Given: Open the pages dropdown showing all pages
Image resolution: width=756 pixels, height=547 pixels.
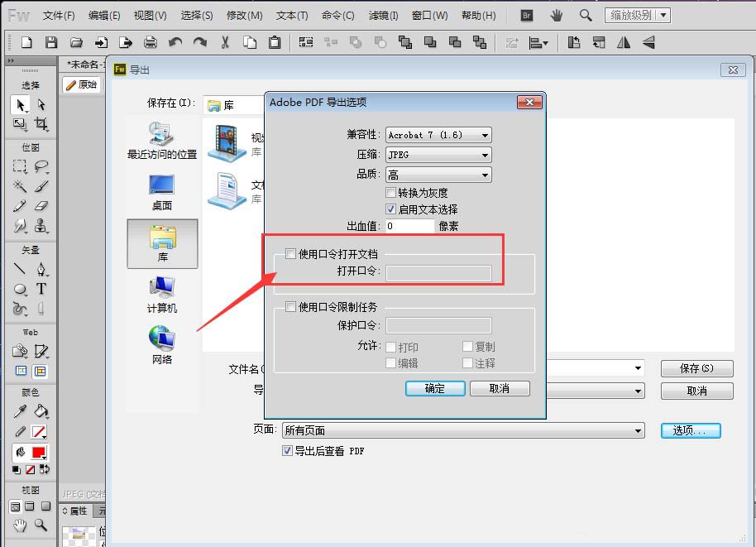Looking at the screenshot, I should tap(463, 430).
